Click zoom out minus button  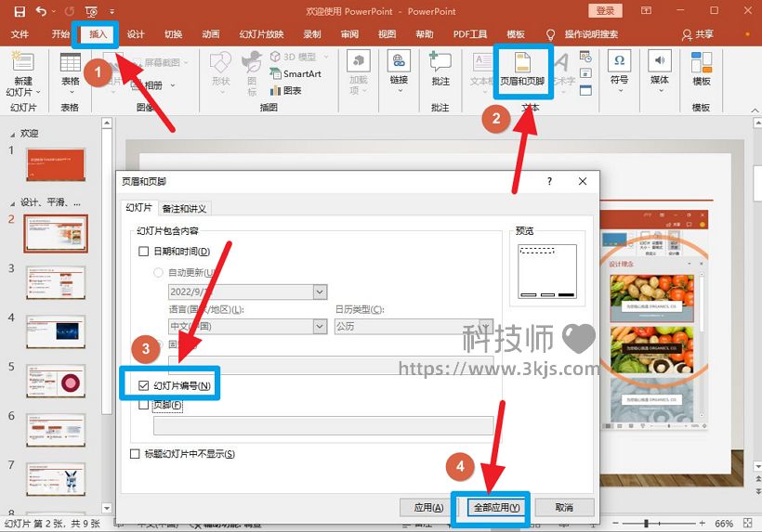616,524
